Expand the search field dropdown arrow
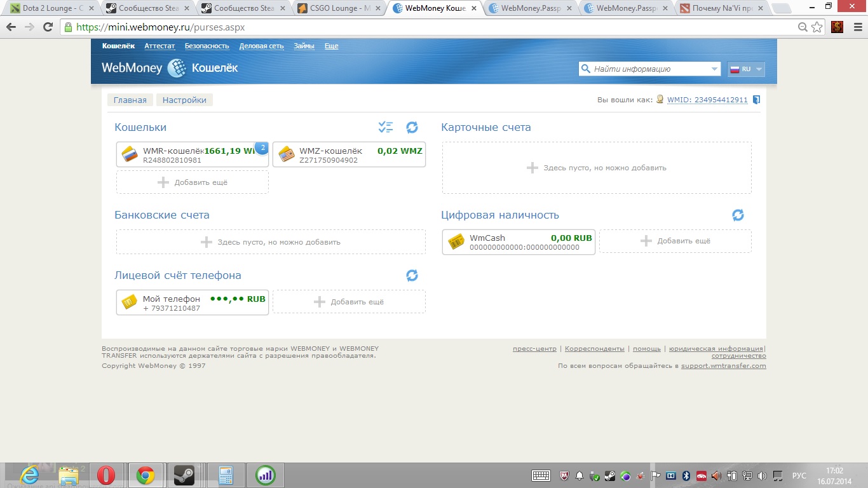The image size is (868, 488). click(714, 69)
